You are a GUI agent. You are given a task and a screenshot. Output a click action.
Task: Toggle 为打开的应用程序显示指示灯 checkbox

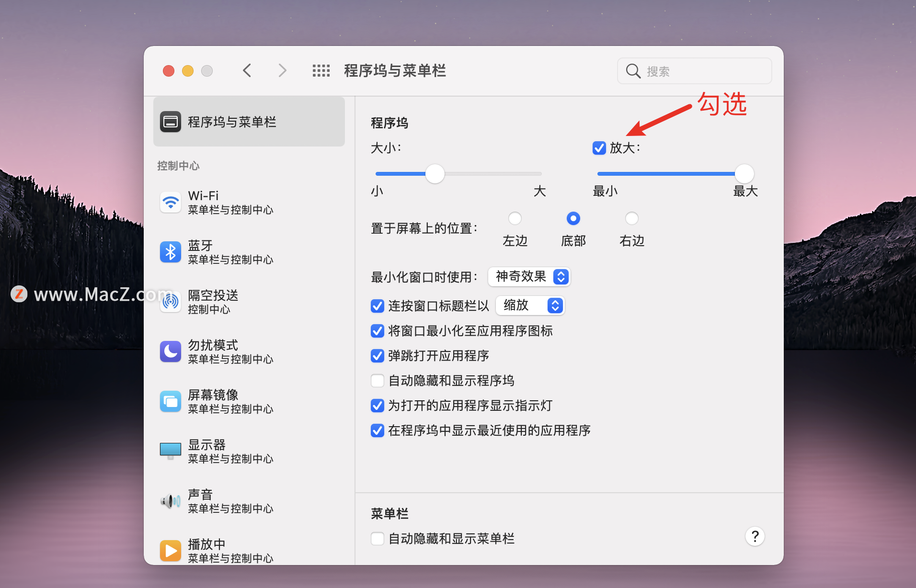pos(378,406)
